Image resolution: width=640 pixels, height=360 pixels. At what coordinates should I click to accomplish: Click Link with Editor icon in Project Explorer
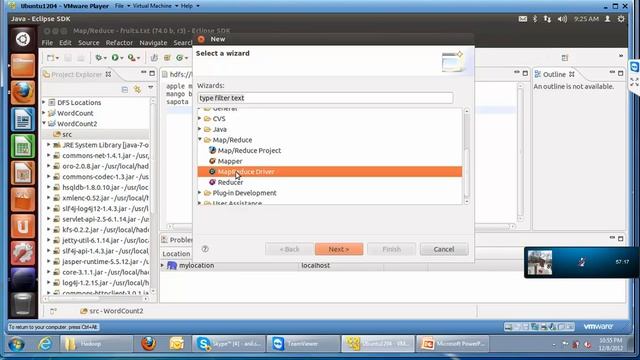(138, 89)
